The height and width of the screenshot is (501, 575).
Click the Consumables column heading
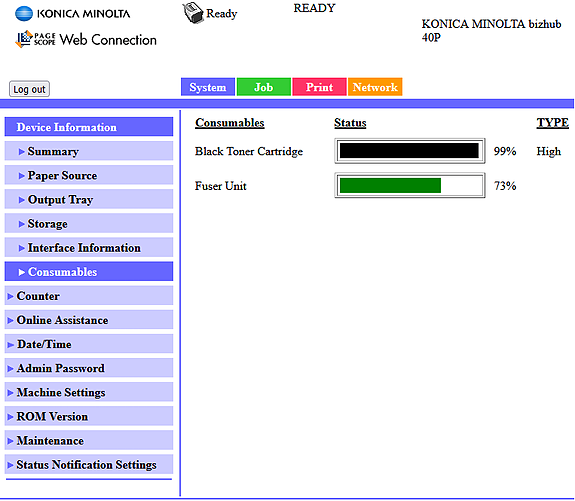(x=230, y=123)
